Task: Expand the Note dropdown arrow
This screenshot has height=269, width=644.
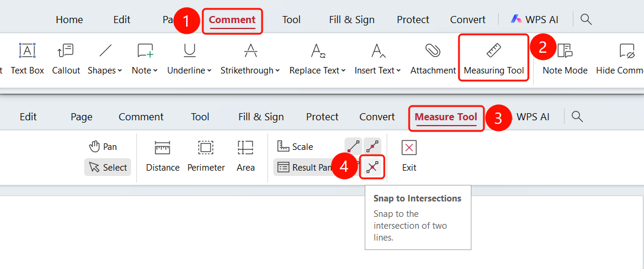Action: (155, 71)
